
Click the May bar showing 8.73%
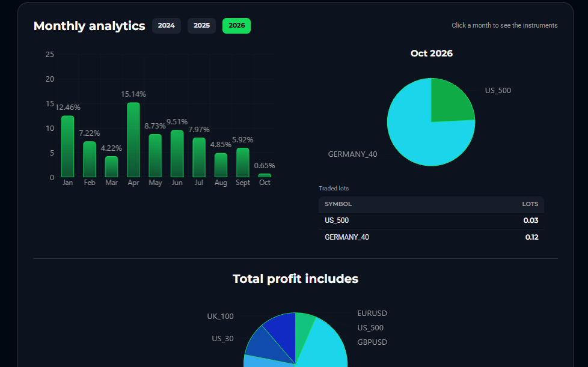click(x=155, y=156)
